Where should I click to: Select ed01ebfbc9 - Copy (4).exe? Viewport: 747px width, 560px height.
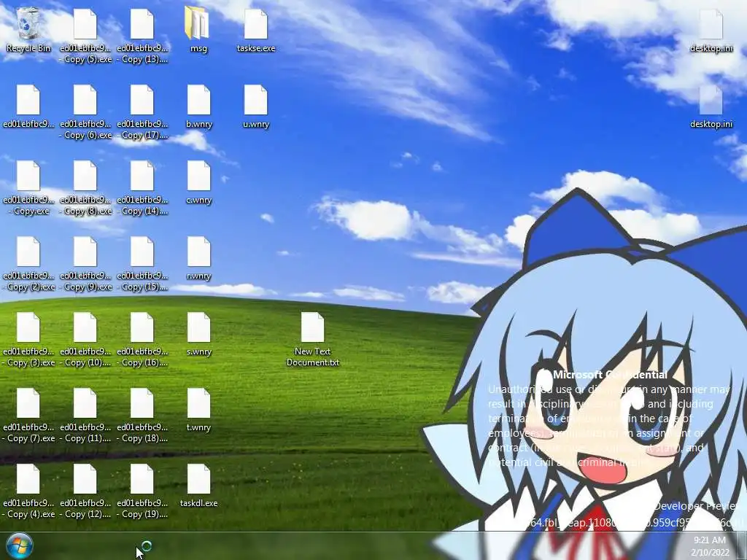[x=28, y=491]
